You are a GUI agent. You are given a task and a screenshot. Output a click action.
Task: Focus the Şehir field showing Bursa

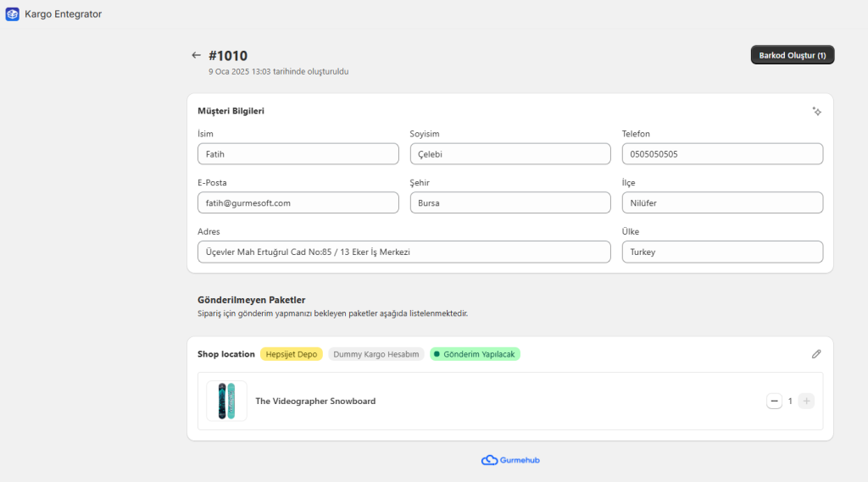click(x=509, y=203)
